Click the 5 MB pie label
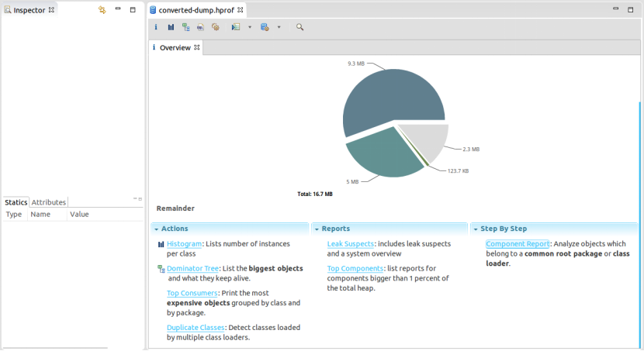 coord(352,181)
